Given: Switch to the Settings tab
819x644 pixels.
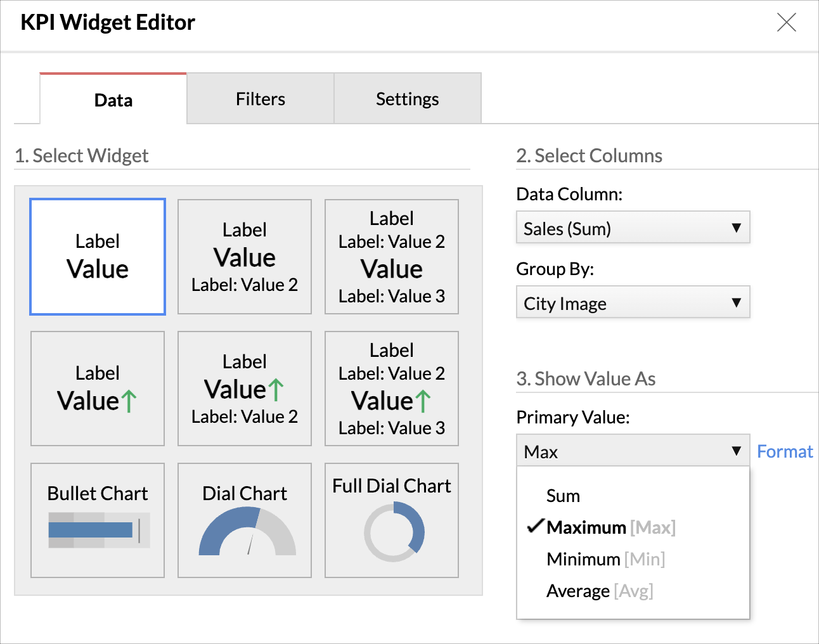Looking at the screenshot, I should (408, 99).
